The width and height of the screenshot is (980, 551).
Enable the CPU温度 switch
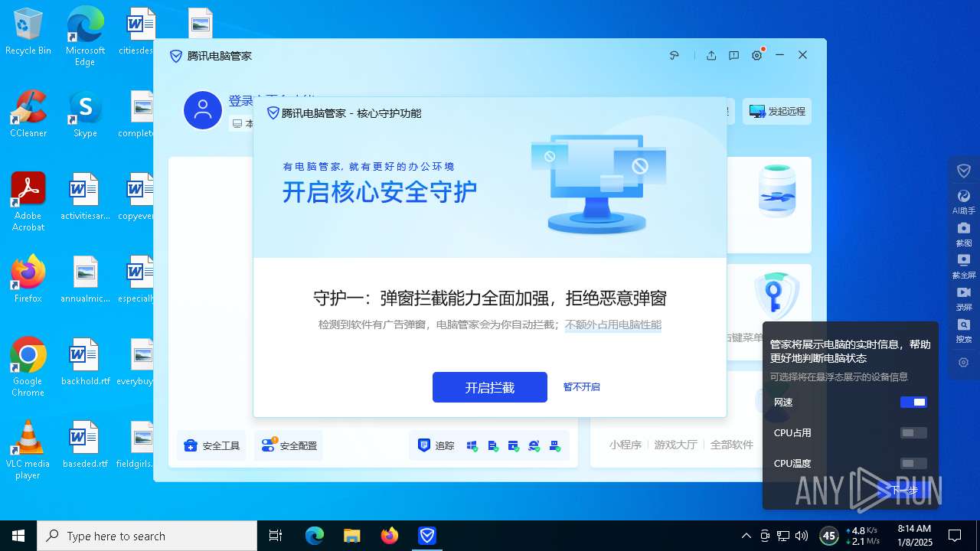pos(913,464)
